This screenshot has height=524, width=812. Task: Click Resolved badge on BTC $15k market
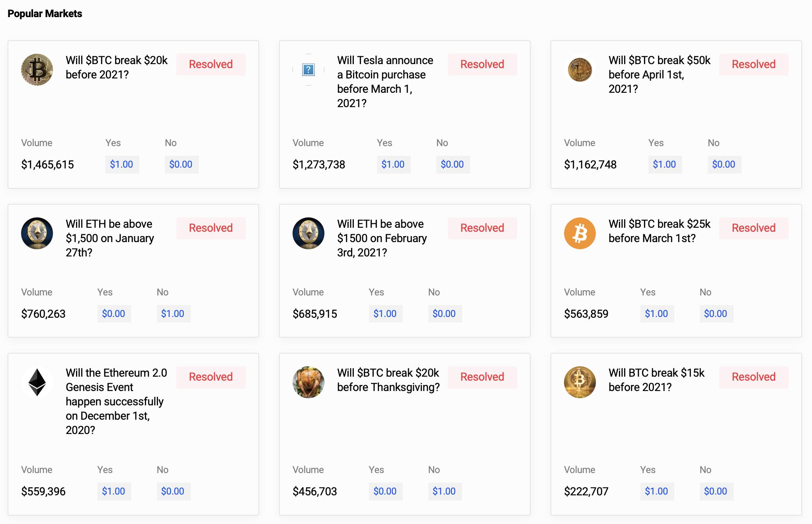[x=753, y=377]
